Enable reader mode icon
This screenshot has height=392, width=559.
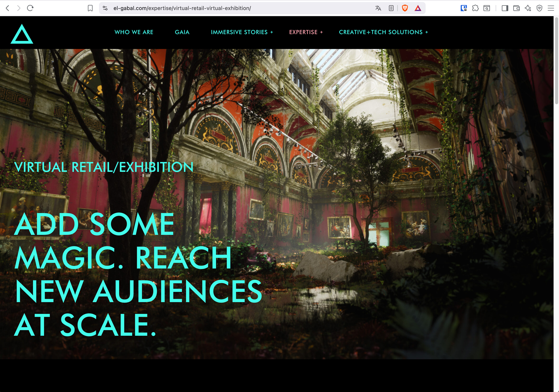coord(391,8)
